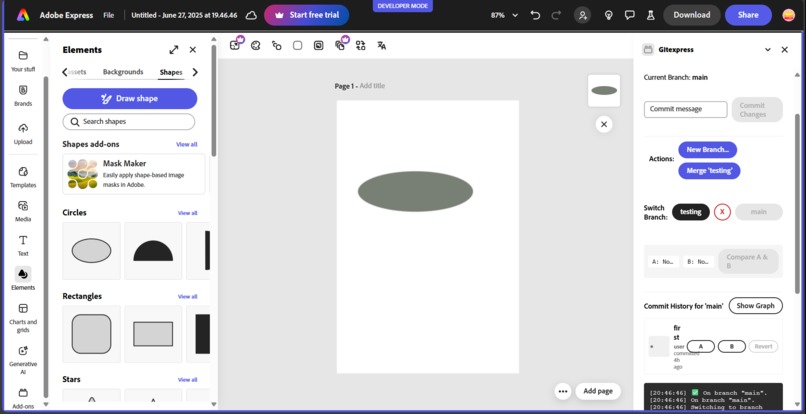Click the Show Graph button

tap(756, 305)
